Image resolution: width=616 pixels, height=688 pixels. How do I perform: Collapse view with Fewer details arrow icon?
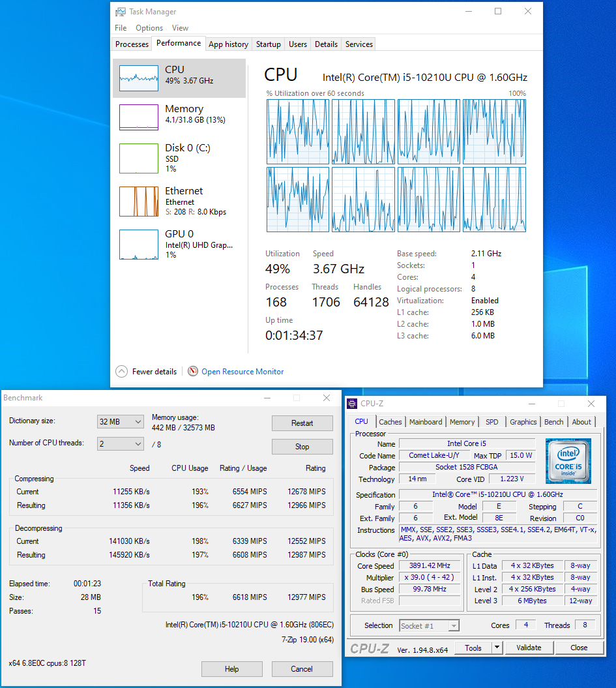pos(121,372)
